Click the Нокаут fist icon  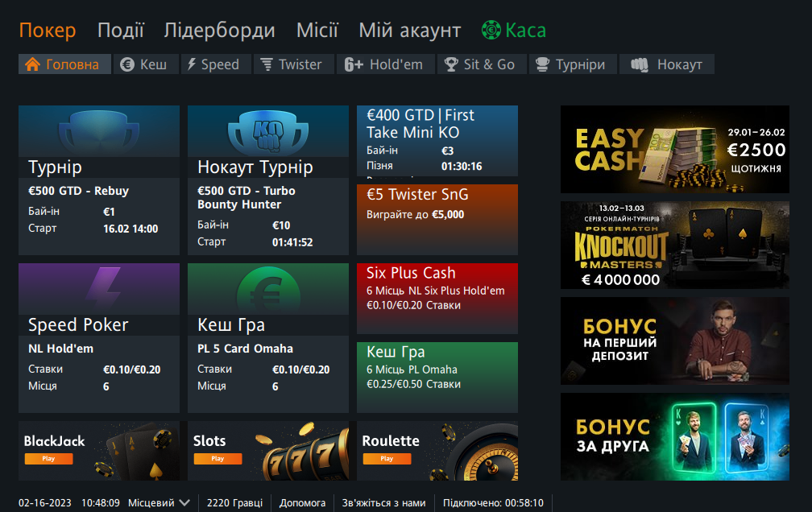640,64
